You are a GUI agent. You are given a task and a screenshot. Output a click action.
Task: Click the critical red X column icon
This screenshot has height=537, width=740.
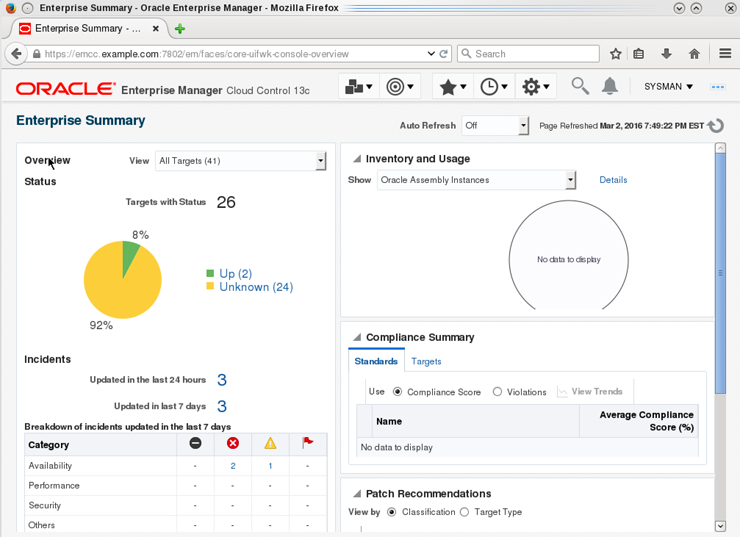click(x=233, y=443)
